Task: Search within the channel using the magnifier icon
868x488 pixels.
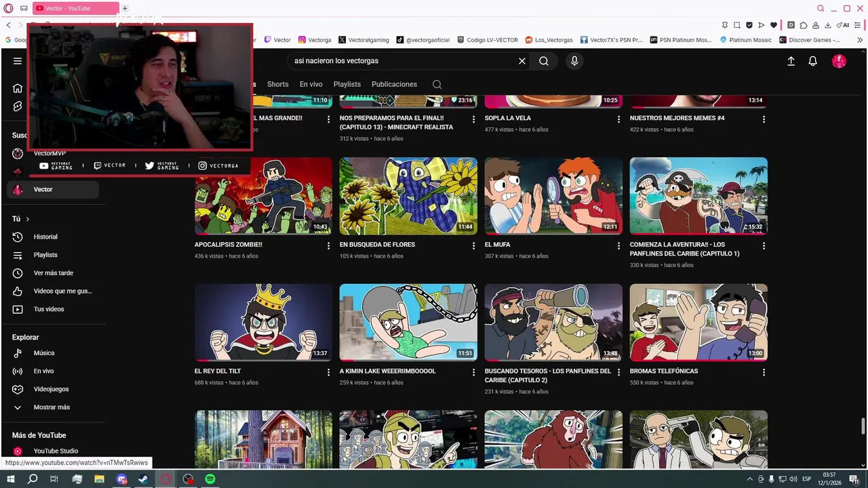Action: (x=437, y=85)
